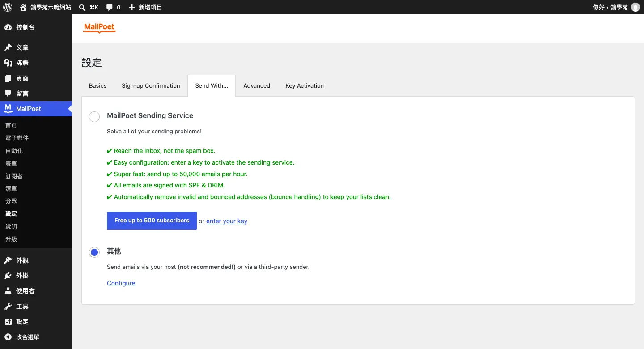Viewport: 644px width, 349px height.
Task: Switch to the Sign-up Confirmation tab
Action: (x=151, y=85)
